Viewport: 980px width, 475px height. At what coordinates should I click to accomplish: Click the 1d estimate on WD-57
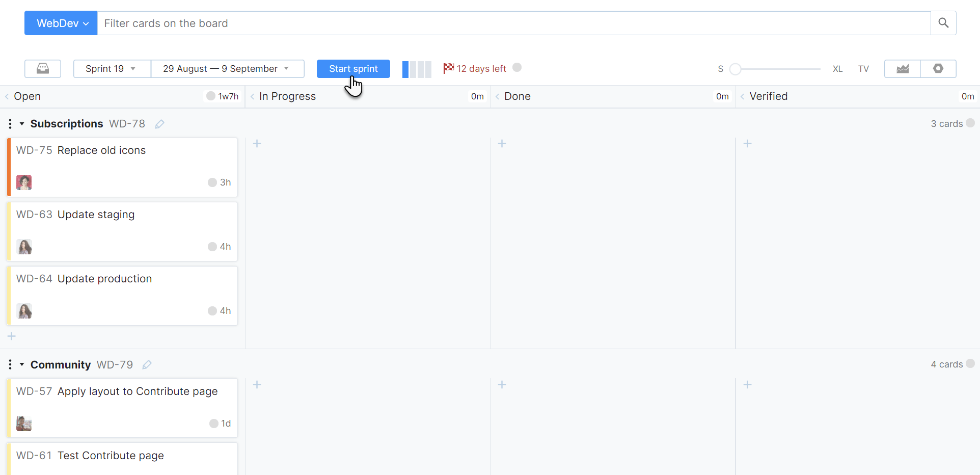226,424
